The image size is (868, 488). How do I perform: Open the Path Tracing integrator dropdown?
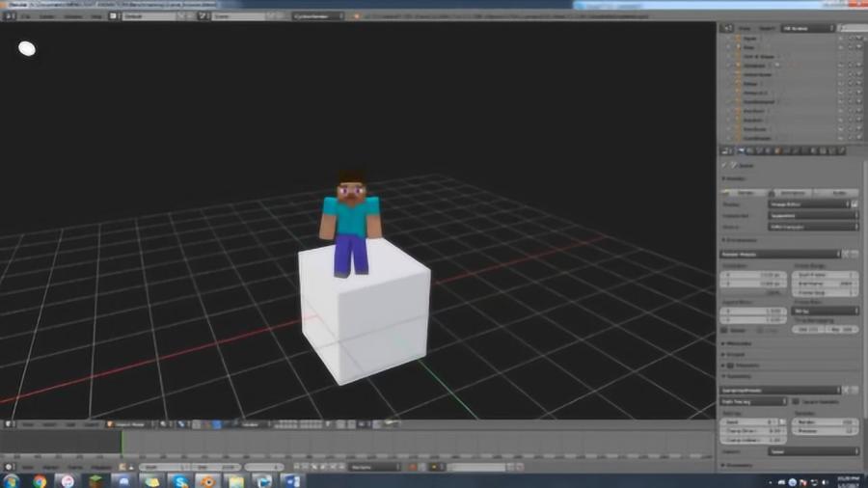(753, 402)
